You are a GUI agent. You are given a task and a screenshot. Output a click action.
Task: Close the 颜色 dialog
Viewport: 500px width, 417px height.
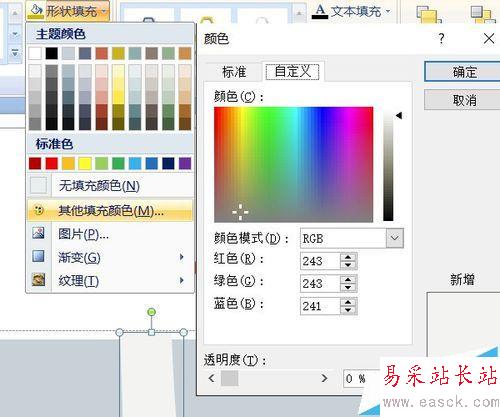pyautogui.click(x=489, y=38)
